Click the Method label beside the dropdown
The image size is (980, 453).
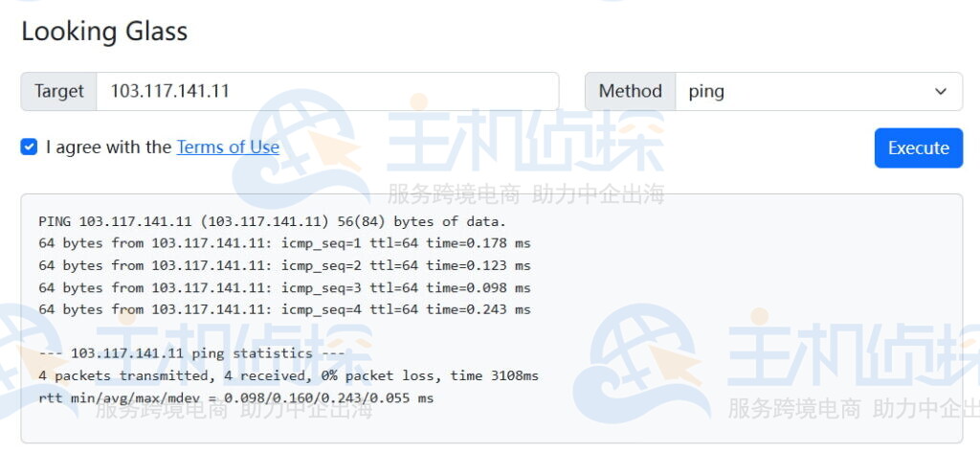(x=630, y=91)
